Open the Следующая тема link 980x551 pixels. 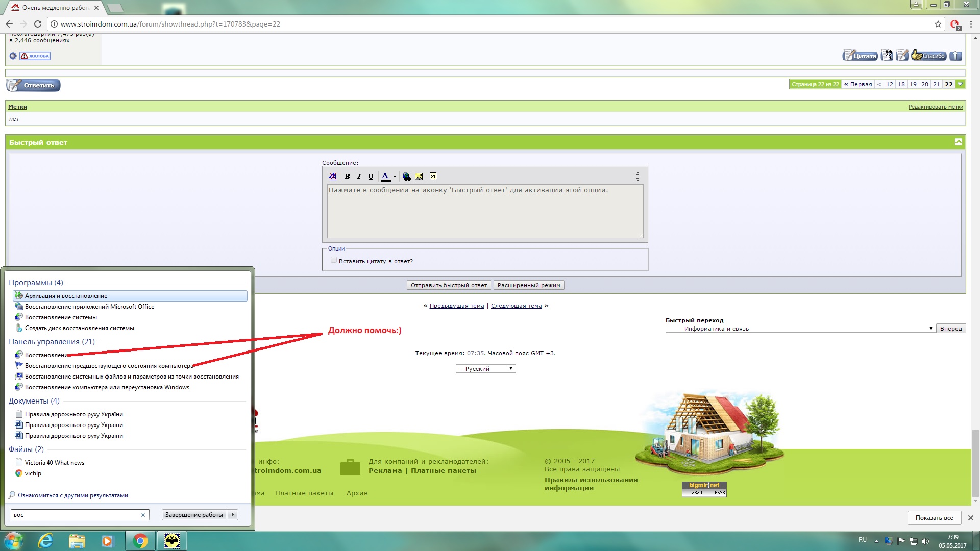point(516,306)
